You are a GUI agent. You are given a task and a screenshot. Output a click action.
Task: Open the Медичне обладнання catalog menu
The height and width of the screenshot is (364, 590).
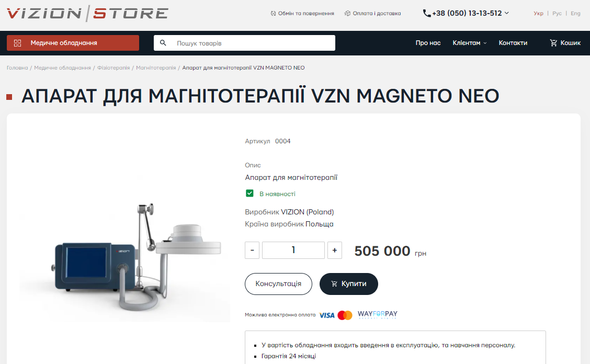coord(73,43)
